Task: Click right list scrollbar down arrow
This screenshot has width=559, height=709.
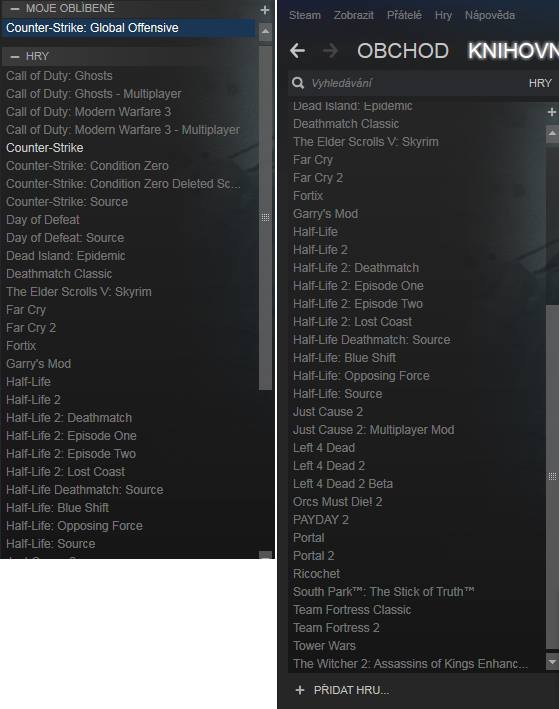Action: click(552, 662)
